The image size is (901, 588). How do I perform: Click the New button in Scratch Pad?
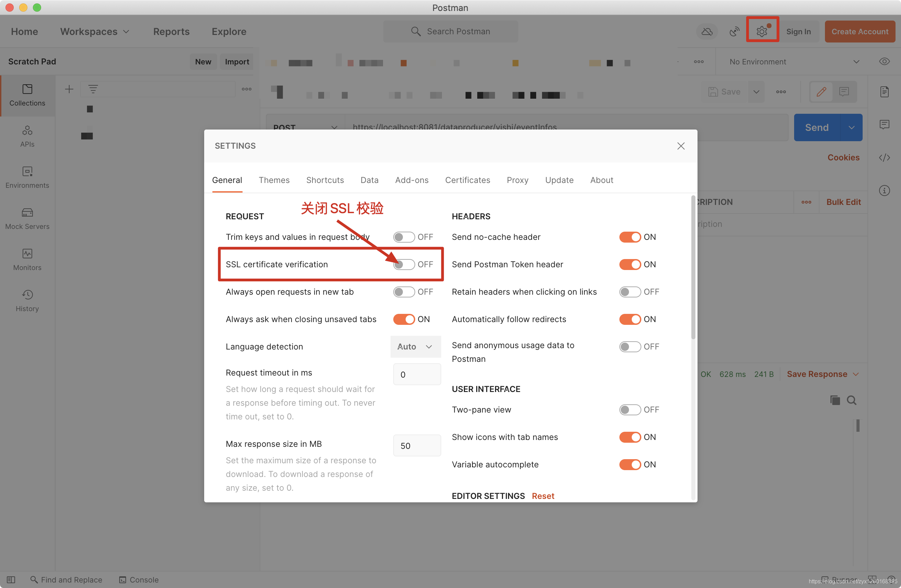coord(203,61)
